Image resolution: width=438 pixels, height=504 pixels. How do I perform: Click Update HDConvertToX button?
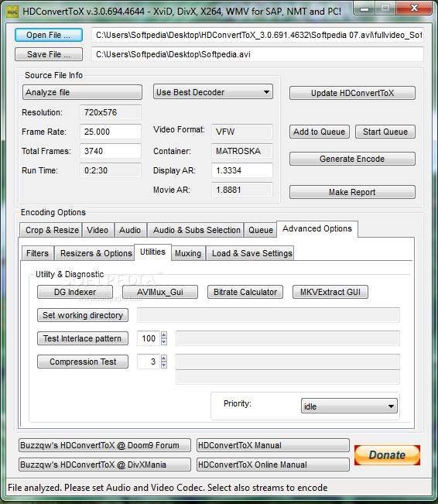[352, 93]
